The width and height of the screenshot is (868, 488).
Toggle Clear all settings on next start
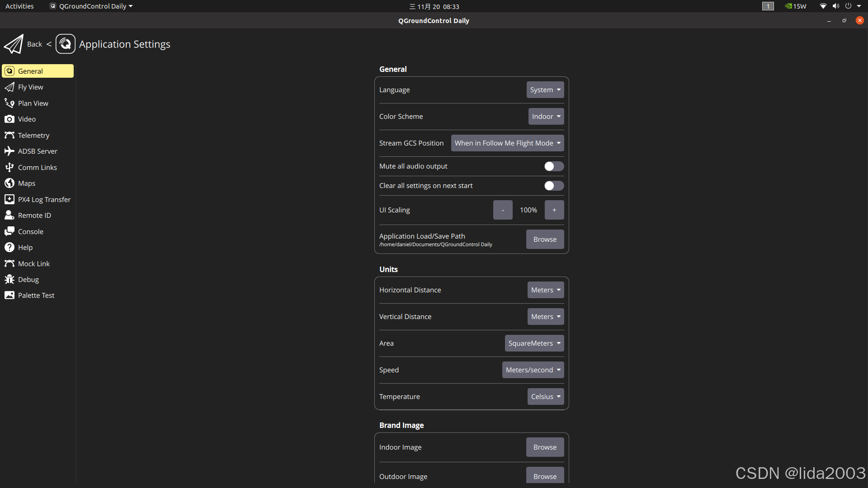click(x=554, y=186)
